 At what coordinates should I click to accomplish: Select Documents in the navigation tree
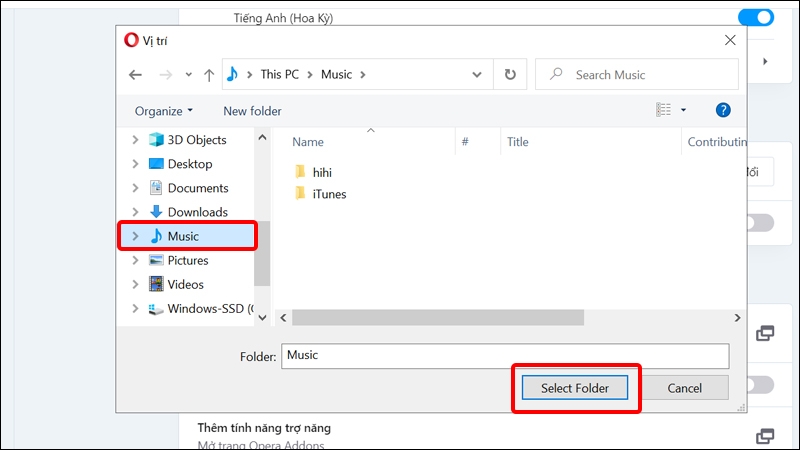point(197,188)
